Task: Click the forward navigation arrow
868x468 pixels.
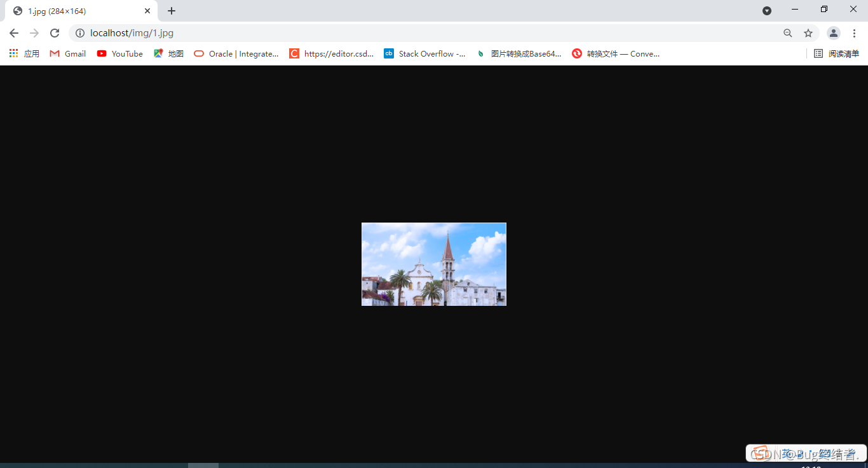Action: (34, 33)
